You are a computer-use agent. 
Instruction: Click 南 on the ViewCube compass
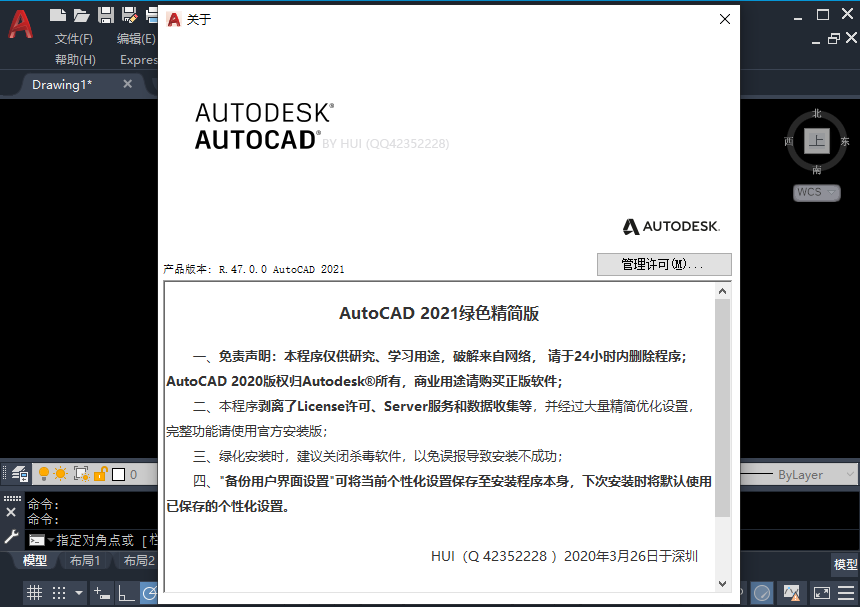pyautogui.click(x=817, y=170)
